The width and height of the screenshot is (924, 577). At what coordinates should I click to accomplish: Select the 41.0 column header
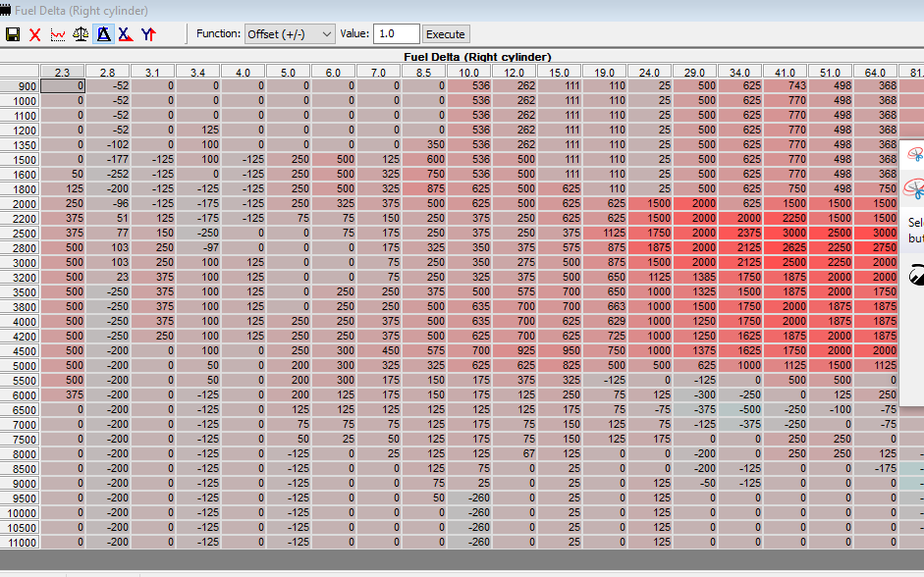[x=785, y=72]
